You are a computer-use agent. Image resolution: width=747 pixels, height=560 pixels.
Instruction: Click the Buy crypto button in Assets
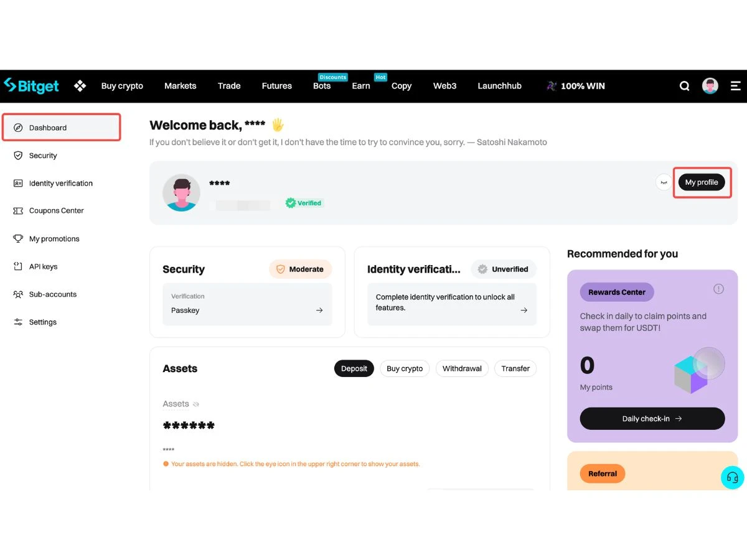point(405,368)
